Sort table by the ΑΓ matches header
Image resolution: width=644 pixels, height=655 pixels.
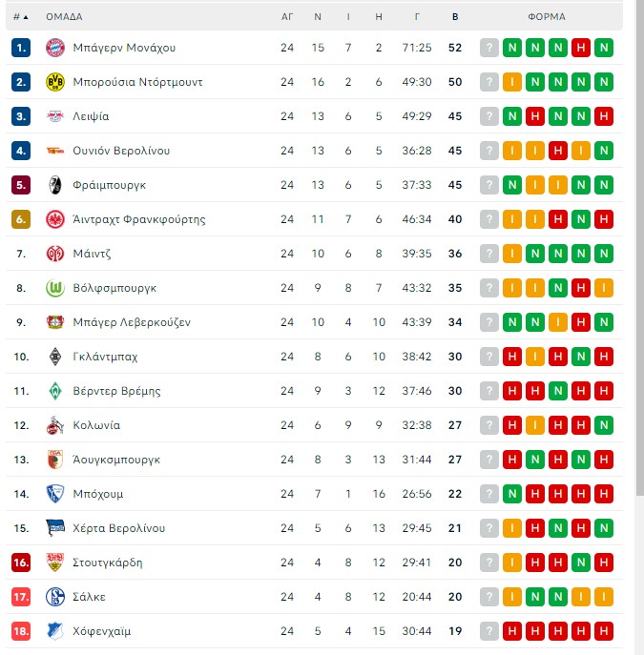pyautogui.click(x=287, y=17)
